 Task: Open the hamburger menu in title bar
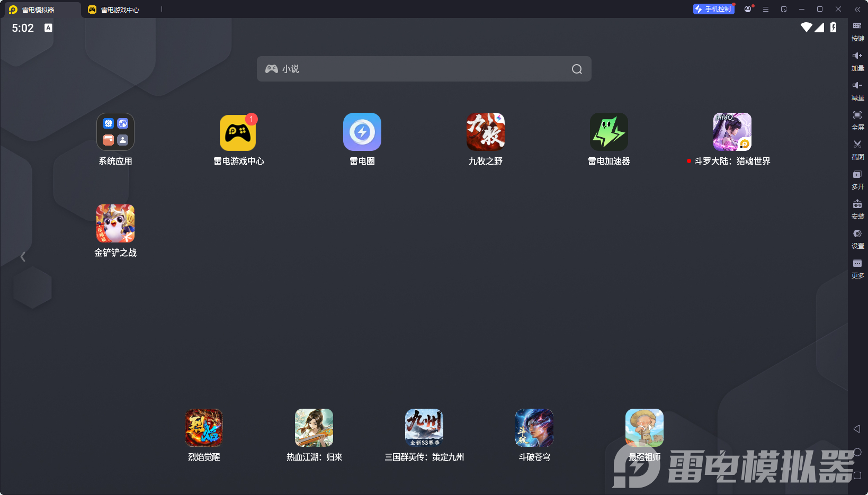[x=766, y=9]
